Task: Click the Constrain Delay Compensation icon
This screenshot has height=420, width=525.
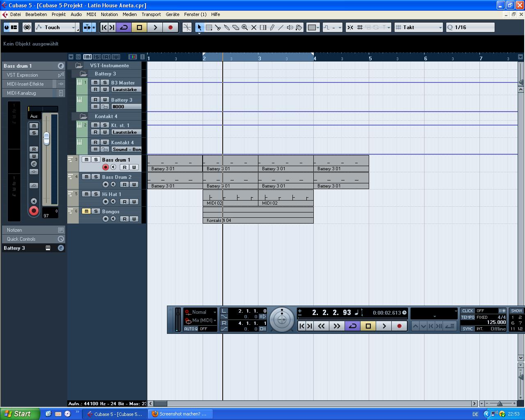Action: tap(27, 27)
